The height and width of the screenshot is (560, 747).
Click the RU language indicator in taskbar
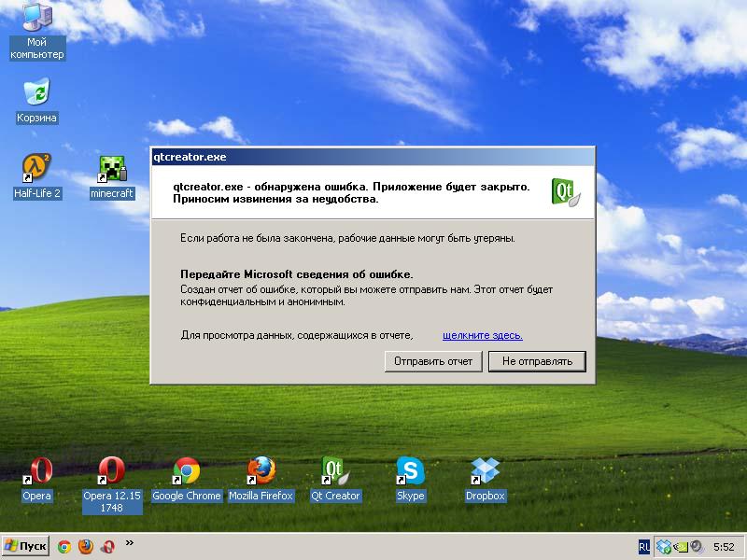tap(643, 547)
